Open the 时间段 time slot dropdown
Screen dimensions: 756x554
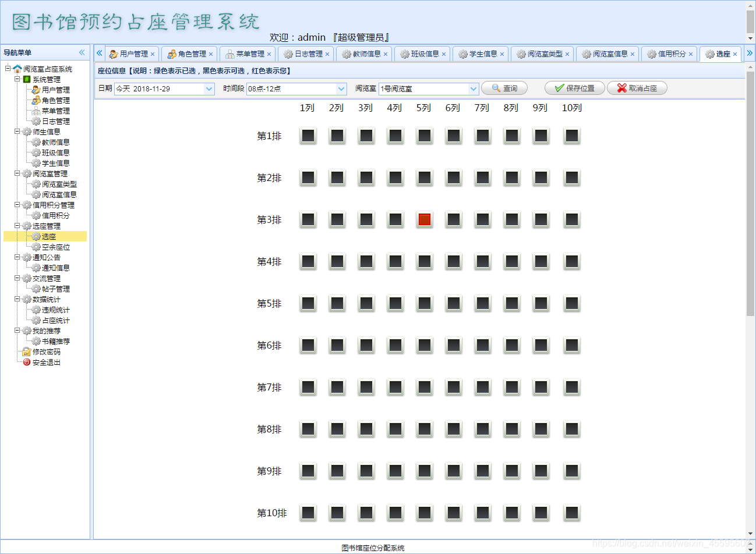click(x=341, y=89)
